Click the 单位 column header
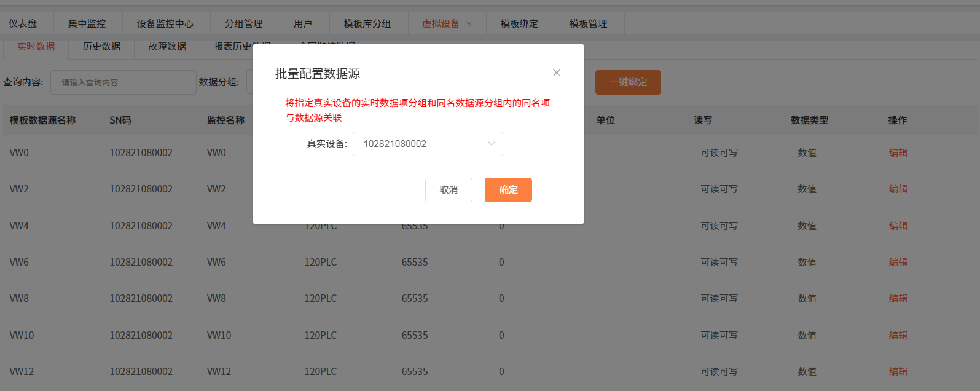This screenshot has height=391, width=980. pos(605,120)
